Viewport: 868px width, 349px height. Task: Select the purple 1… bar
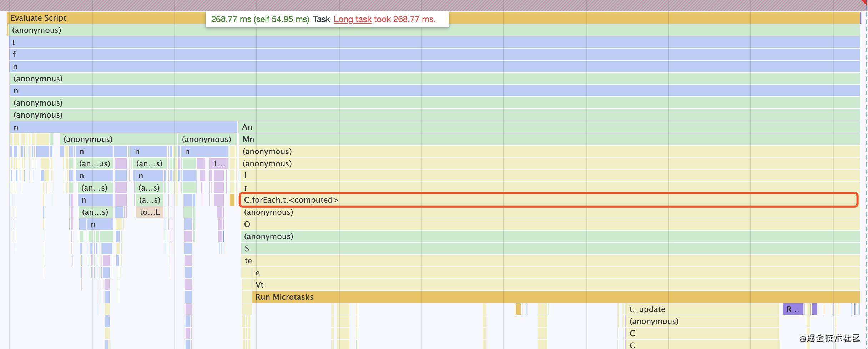(219, 163)
